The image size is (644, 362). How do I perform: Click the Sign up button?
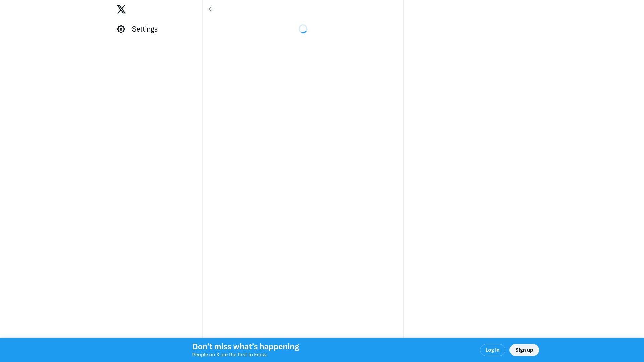524,350
